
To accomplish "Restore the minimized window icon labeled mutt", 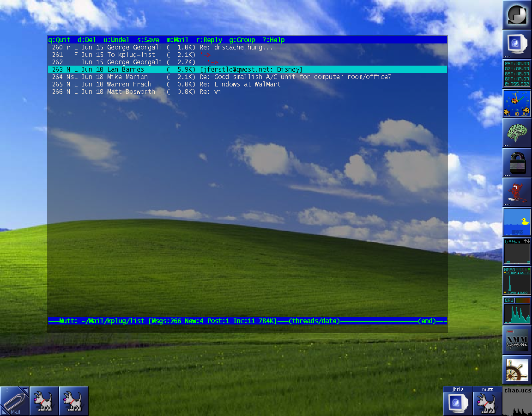I will point(487,401).
